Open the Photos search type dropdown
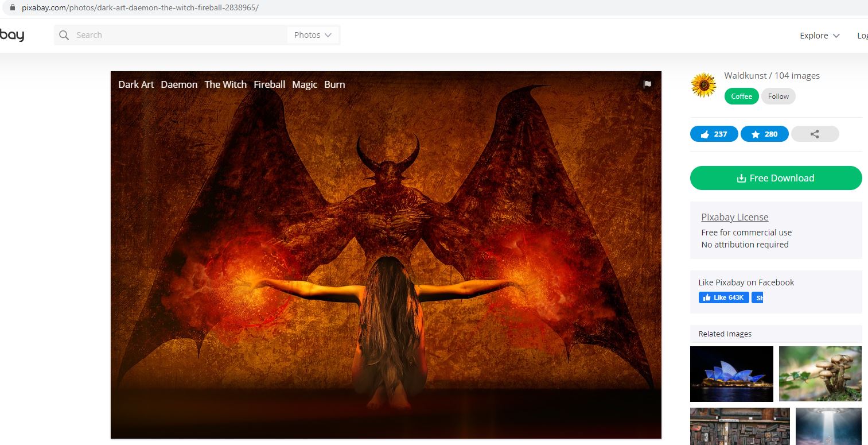This screenshot has height=445, width=868. (x=313, y=35)
